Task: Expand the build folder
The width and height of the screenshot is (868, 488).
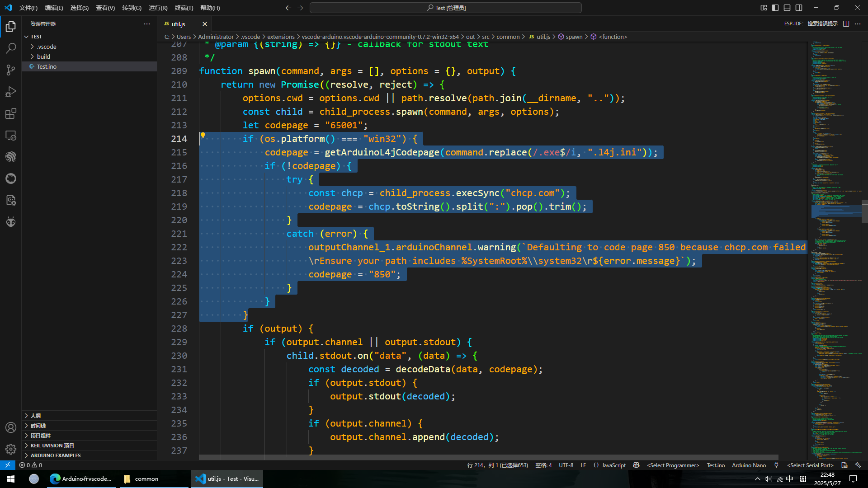Action: tap(43, 56)
